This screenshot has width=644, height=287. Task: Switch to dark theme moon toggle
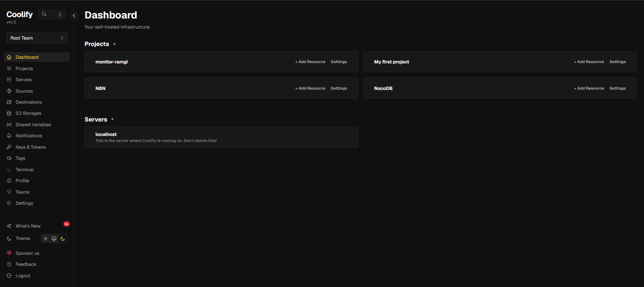coord(63,239)
